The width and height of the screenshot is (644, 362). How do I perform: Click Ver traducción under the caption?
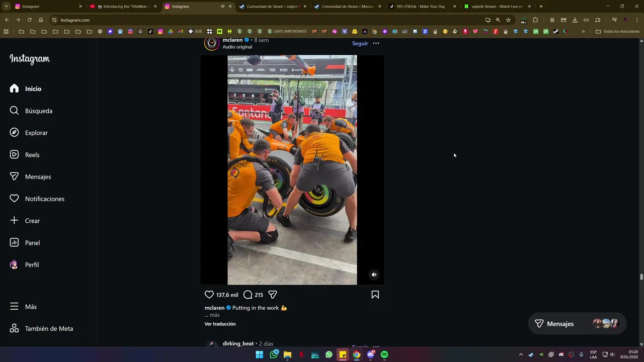[220, 324]
